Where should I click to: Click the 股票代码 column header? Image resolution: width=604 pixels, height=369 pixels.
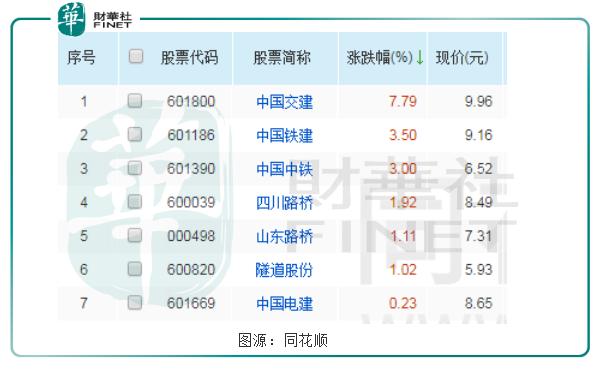[x=190, y=58]
